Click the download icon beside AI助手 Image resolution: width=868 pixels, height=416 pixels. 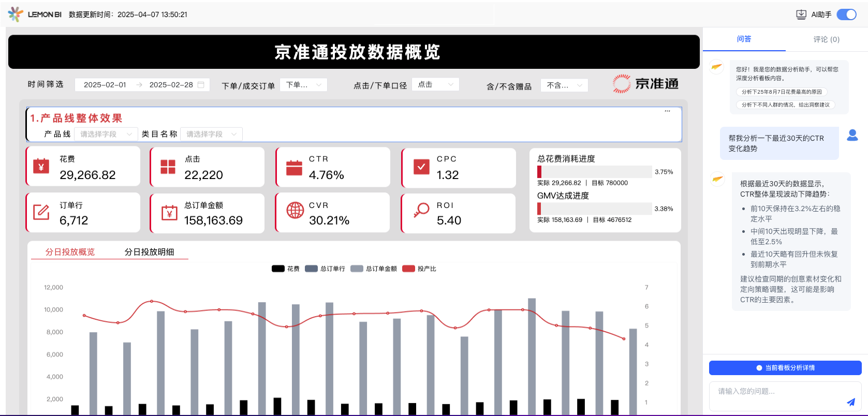pyautogui.click(x=801, y=14)
